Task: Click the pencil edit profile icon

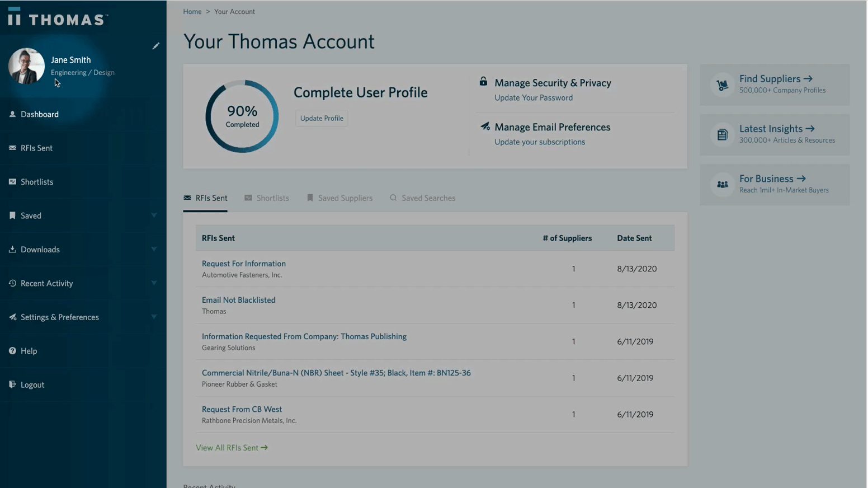Action: click(156, 46)
